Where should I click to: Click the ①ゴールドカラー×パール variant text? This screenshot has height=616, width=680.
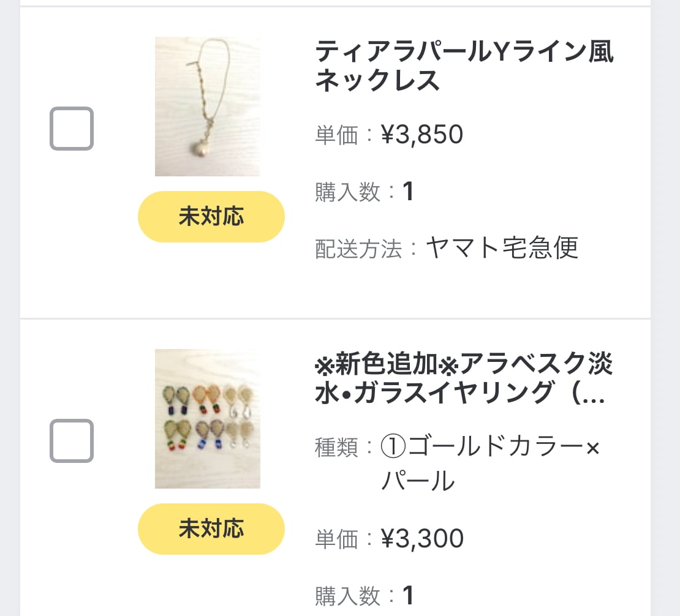490,464
